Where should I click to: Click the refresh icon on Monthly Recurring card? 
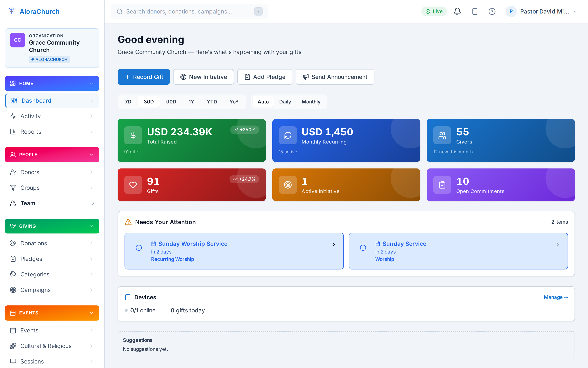click(x=288, y=135)
